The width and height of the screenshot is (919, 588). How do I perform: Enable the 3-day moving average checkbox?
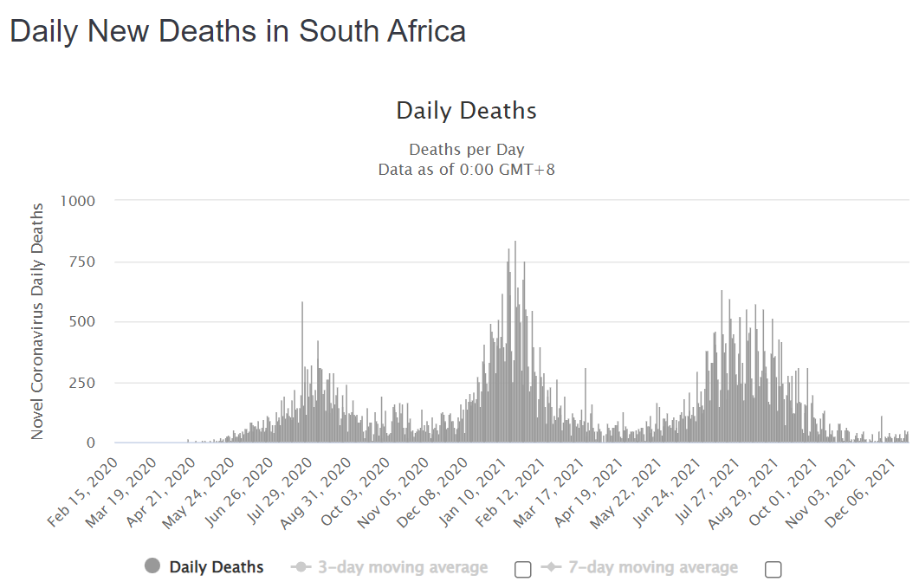pyautogui.click(x=522, y=569)
